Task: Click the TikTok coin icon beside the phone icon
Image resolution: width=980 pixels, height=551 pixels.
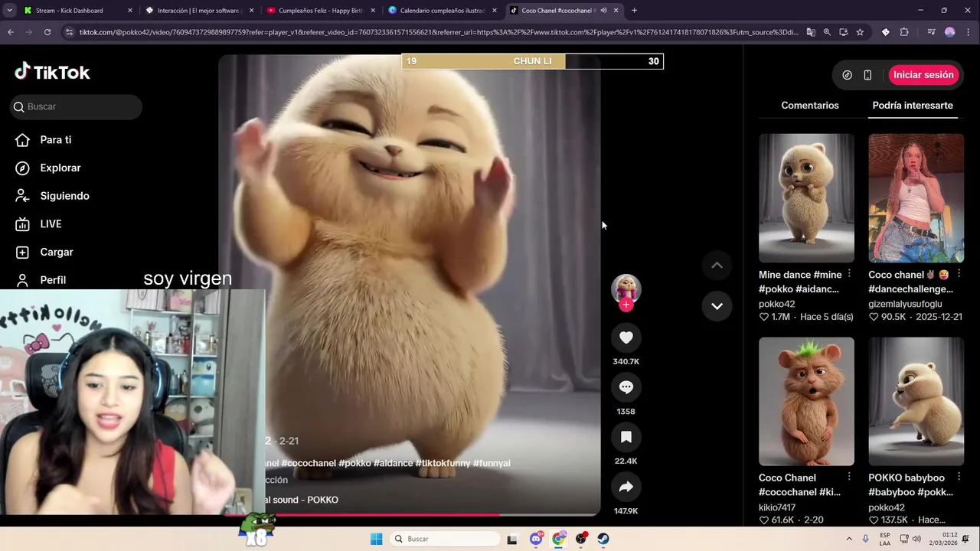Action: pos(847,75)
